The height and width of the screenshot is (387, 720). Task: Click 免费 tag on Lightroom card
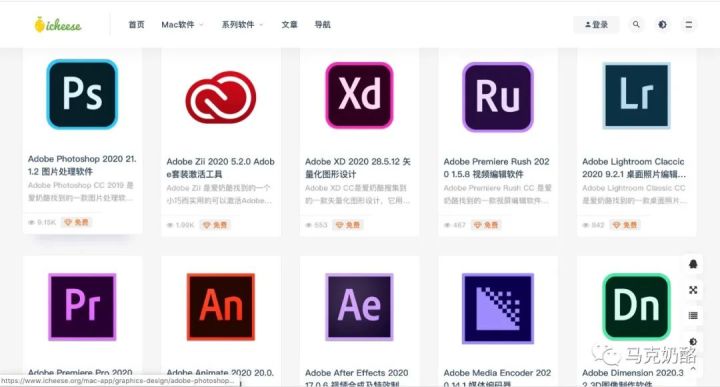click(625, 225)
